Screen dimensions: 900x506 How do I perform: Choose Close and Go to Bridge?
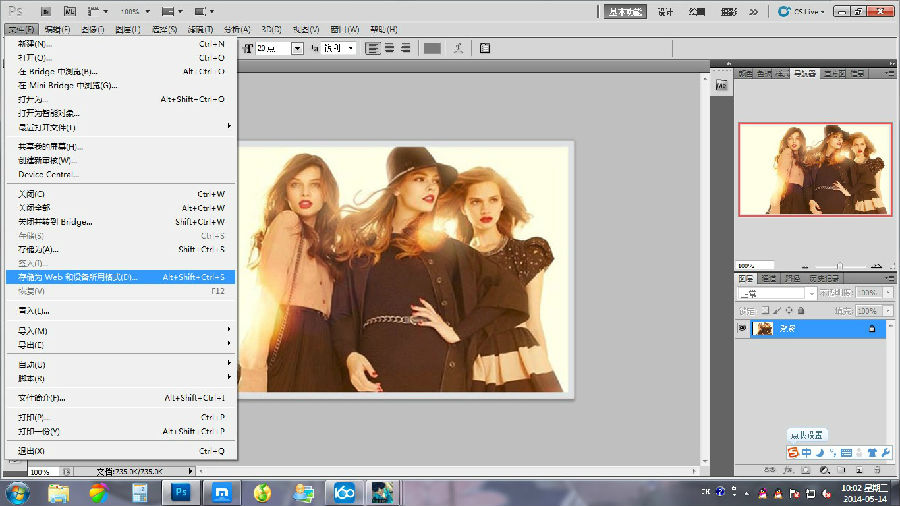click(x=121, y=221)
